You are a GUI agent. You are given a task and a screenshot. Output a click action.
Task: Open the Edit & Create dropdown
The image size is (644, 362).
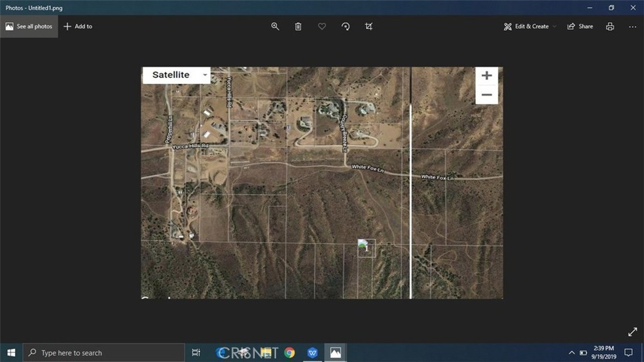point(530,26)
